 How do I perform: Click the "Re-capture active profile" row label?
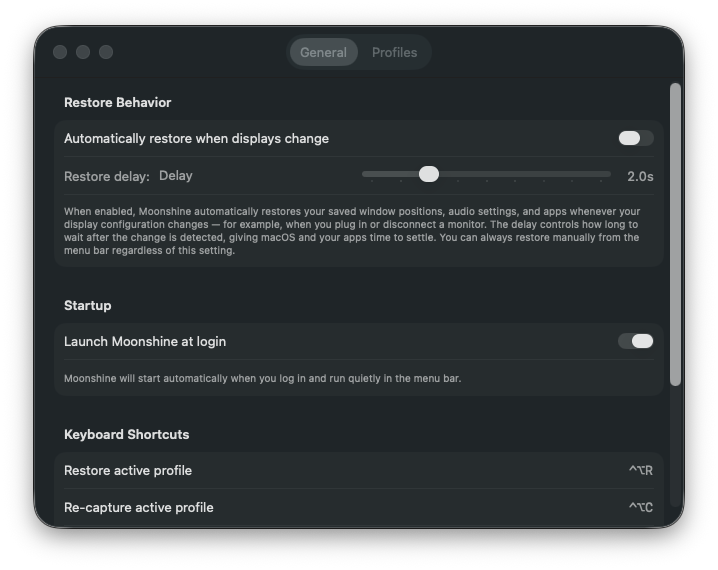[138, 507]
